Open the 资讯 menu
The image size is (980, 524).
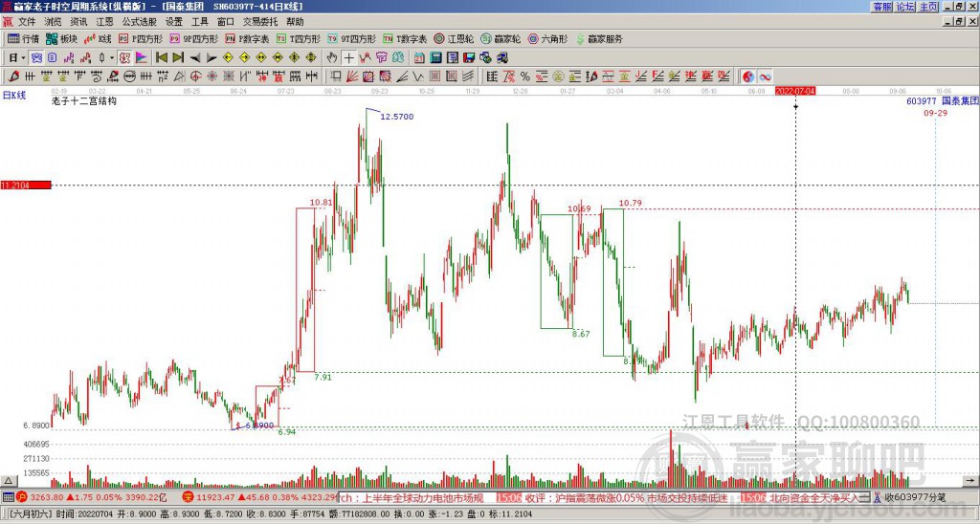pyautogui.click(x=78, y=22)
